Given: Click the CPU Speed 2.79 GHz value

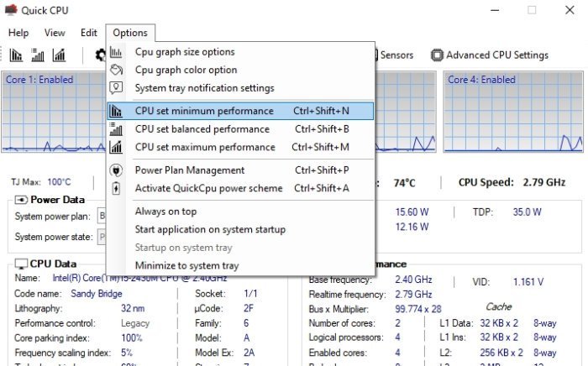Looking at the screenshot, I should click(x=543, y=182).
